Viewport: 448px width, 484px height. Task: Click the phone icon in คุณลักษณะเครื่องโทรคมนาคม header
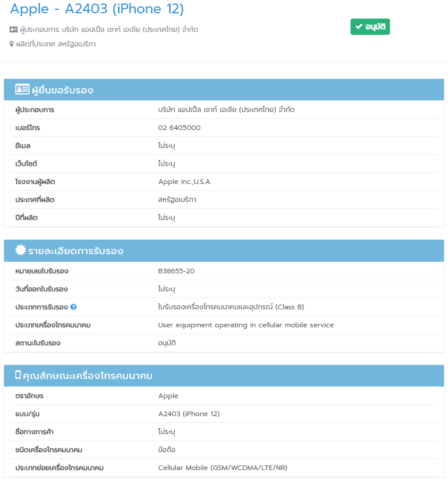(18, 375)
